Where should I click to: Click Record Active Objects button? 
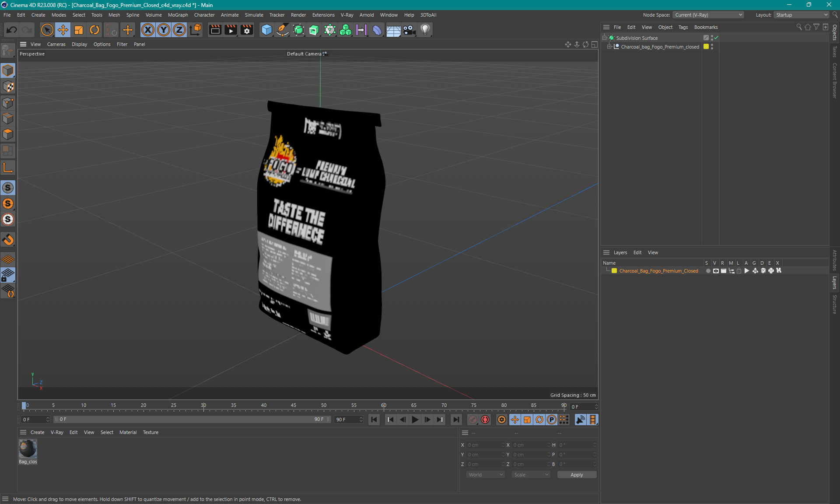coord(473,420)
